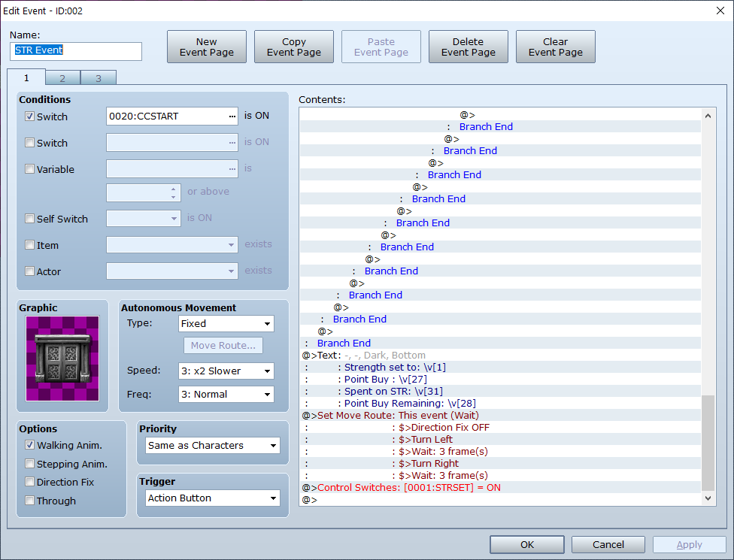734x560 pixels.
Task: Toggle the Through option
Action: click(x=30, y=501)
